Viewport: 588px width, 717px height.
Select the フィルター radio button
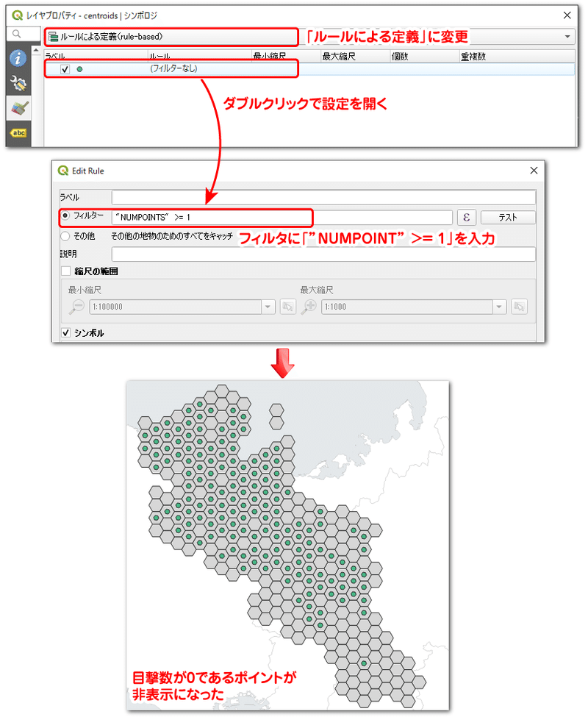coord(65,215)
